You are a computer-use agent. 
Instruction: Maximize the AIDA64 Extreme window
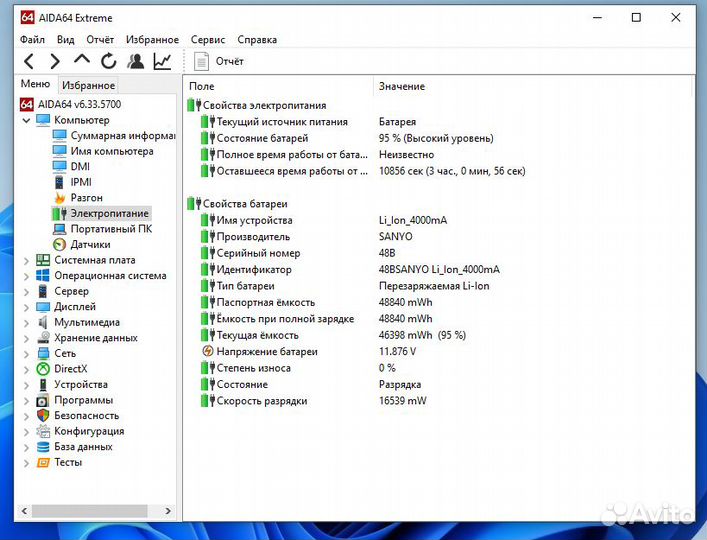pyautogui.click(x=636, y=18)
